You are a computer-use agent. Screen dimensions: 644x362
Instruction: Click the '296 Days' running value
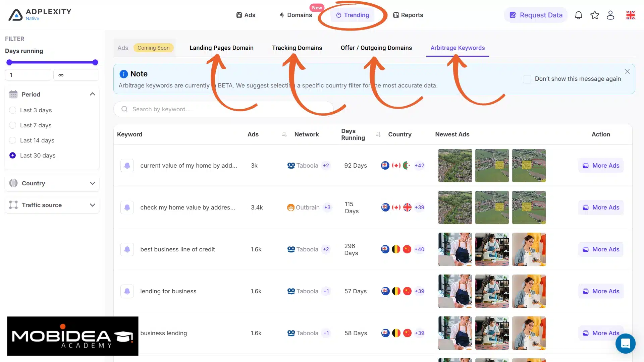click(351, 249)
